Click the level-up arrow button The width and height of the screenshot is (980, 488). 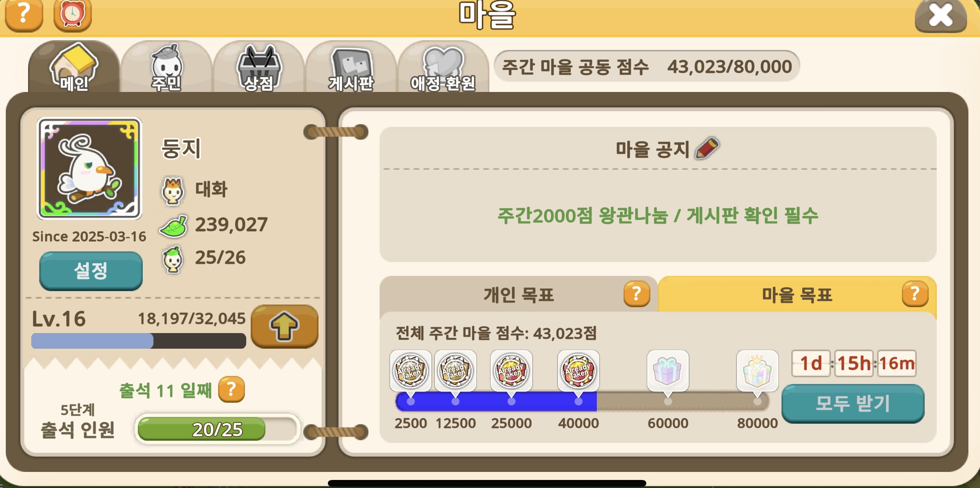285,326
